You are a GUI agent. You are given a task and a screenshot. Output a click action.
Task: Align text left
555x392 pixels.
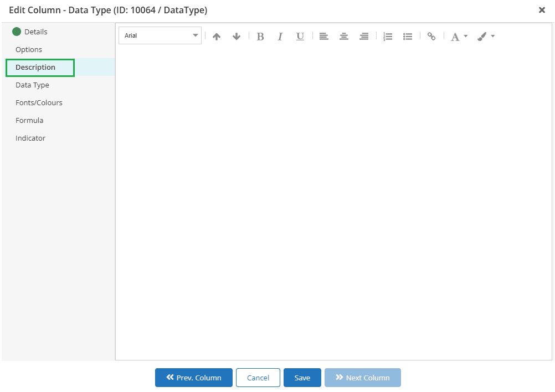tap(324, 36)
